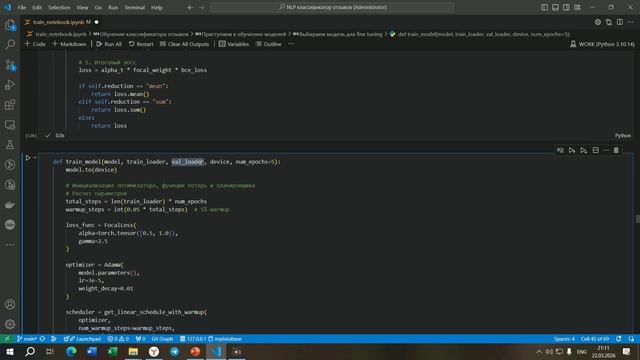Customize layout icon in the title bar
The height and width of the screenshot is (360, 640).
pyautogui.click(x=577, y=7)
